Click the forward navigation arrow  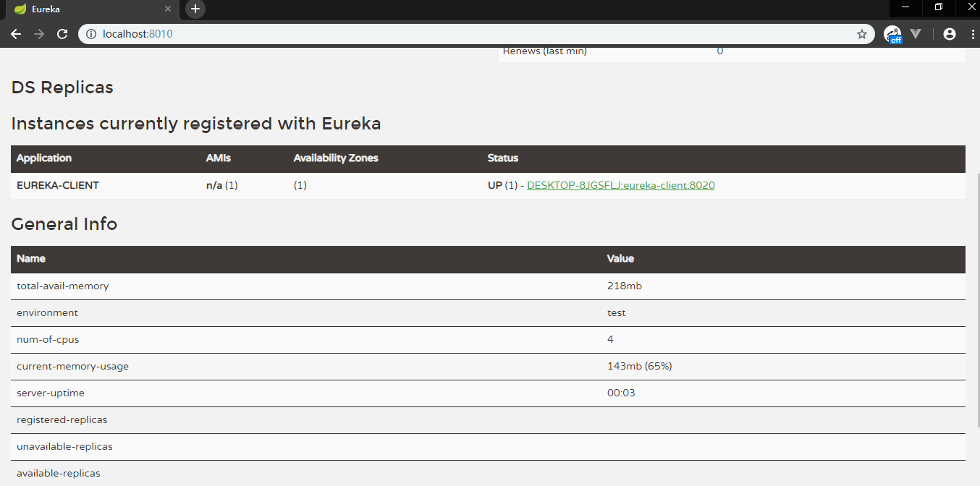pos(39,34)
